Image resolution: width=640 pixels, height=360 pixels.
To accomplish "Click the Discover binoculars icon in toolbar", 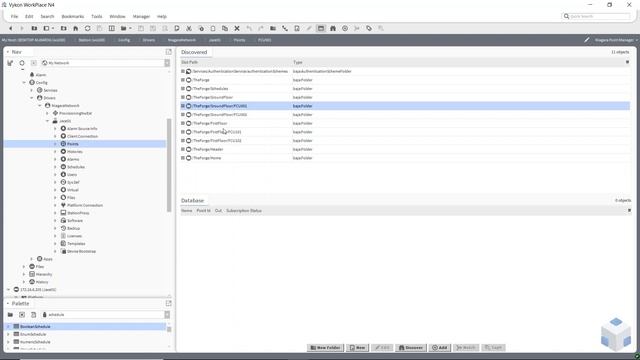I will point(333,29).
